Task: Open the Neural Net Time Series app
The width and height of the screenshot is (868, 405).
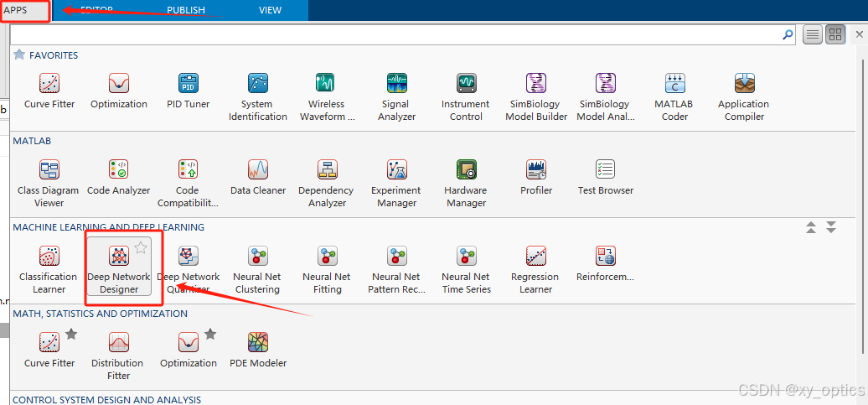Action: (x=466, y=270)
